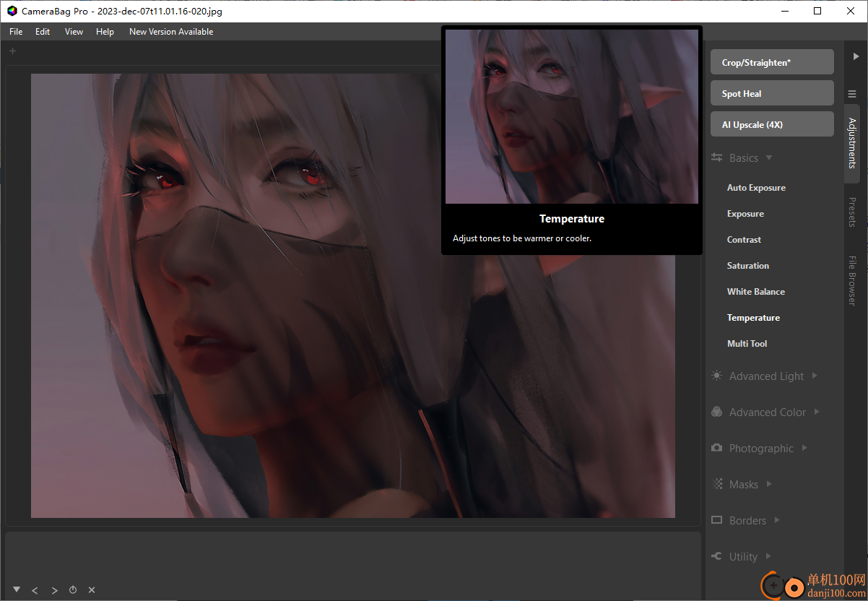Open the Help menu
The width and height of the screenshot is (868, 601).
click(x=105, y=32)
